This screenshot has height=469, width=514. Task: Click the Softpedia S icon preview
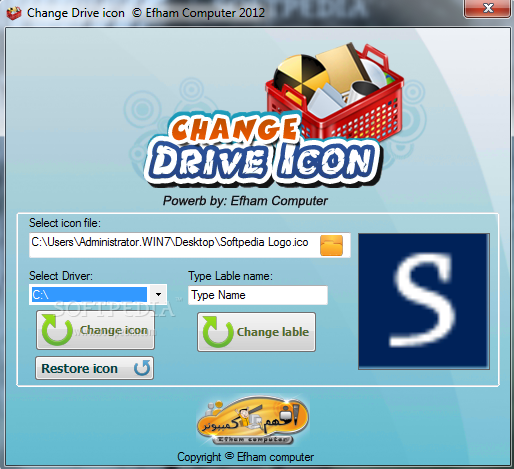[x=424, y=301]
